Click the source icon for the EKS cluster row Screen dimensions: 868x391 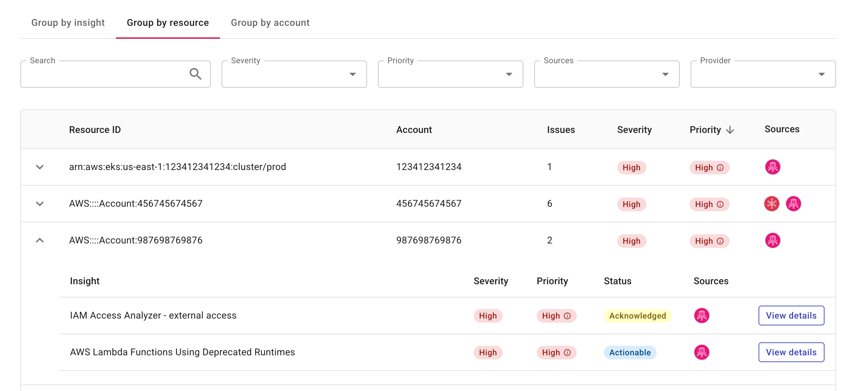(772, 167)
